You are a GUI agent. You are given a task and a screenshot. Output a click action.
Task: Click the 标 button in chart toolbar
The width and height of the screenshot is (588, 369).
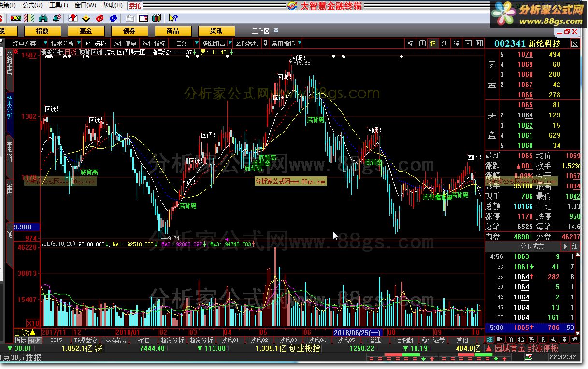[x=411, y=43]
